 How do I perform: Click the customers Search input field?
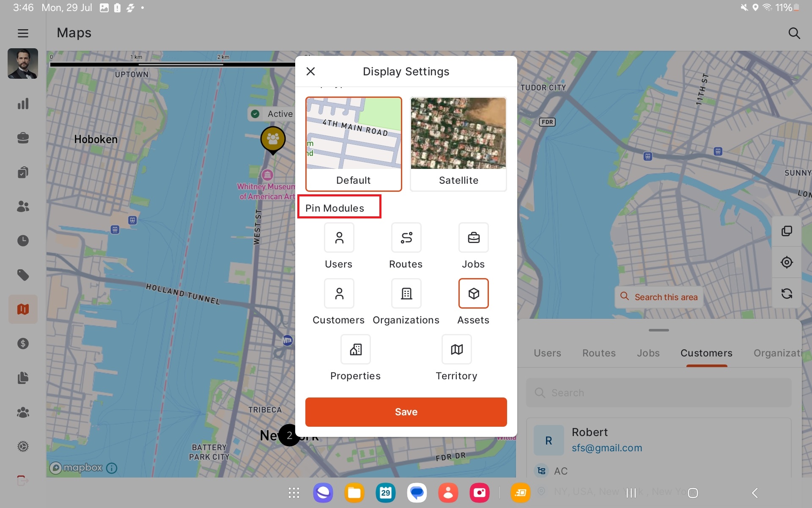coord(658,393)
